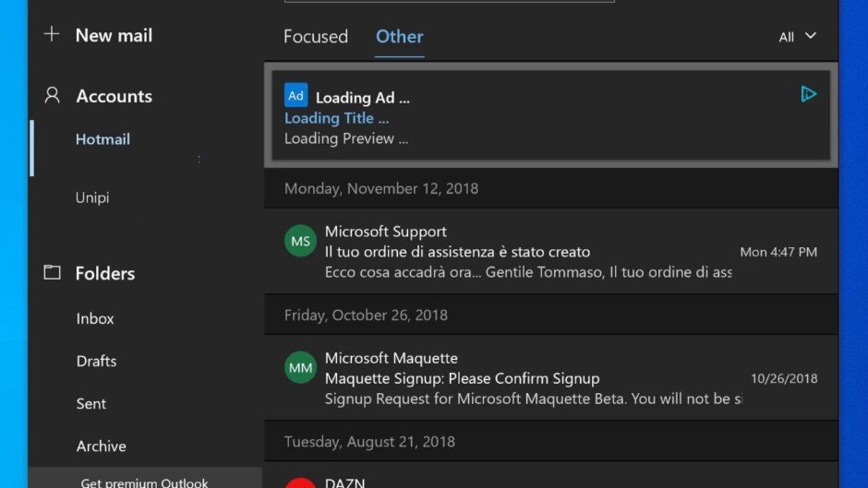
Task: Open the Inbox folder
Action: (x=95, y=318)
